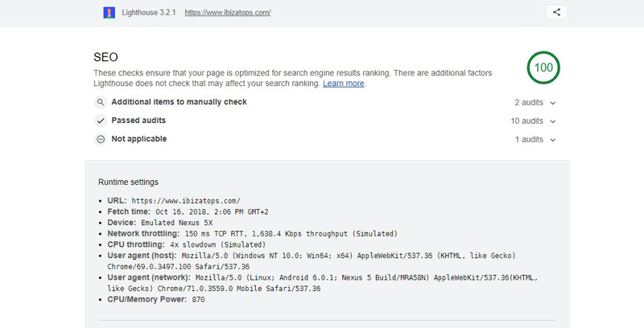Screen dimensions: 644x328
Task: Click the '10 audits' count text
Action: tap(527, 121)
